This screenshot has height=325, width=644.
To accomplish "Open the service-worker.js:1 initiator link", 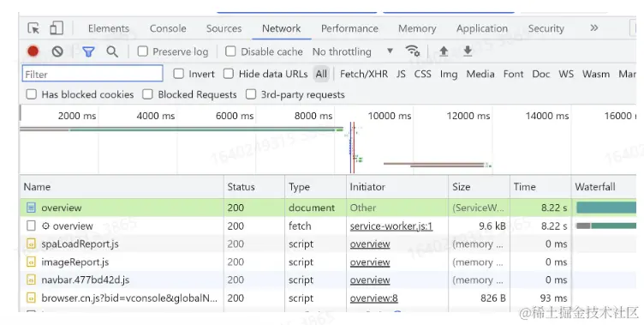I will tap(391, 226).
